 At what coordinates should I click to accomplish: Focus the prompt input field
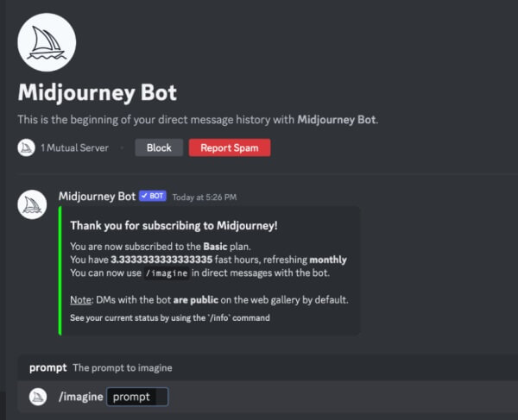(137, 397)
